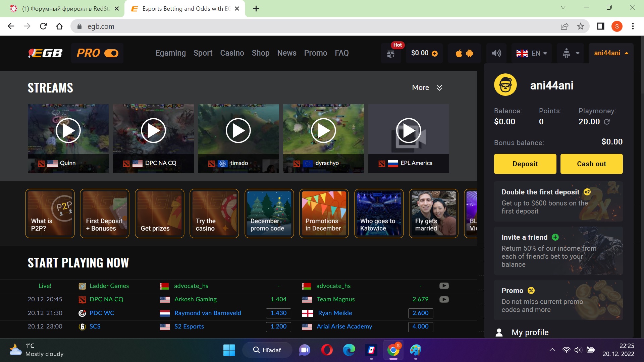Click the plus icon next to $0.00 balance
Screen dimensions: 644x362
435,53
